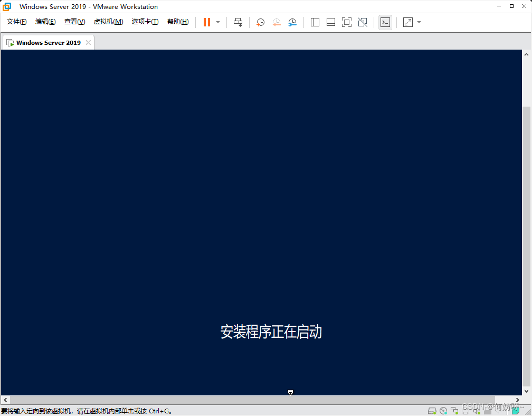This screenshot has width=532, height=416.
Task: Click the horizontal scrollbar right arrow
Action: click(517, 400)
